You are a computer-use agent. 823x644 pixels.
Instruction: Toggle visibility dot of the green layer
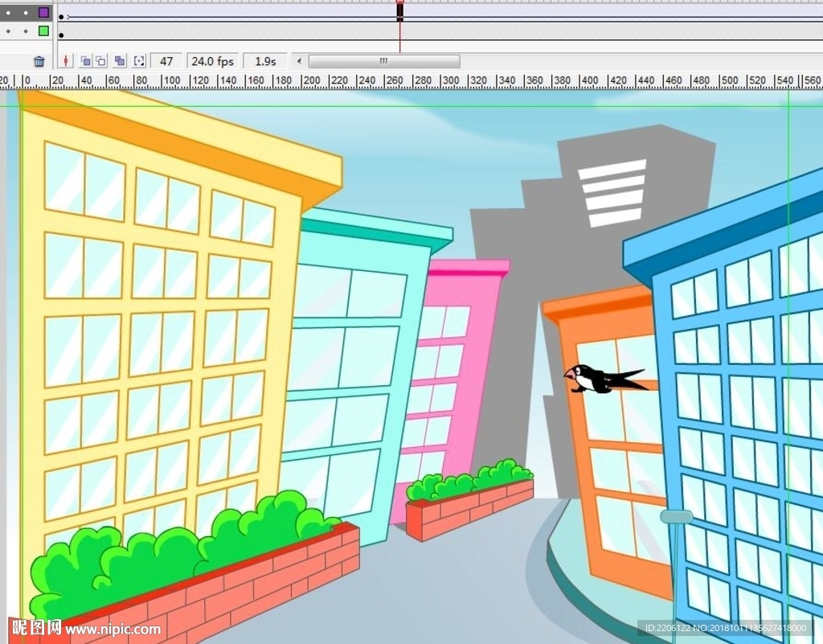click(9, 31)
